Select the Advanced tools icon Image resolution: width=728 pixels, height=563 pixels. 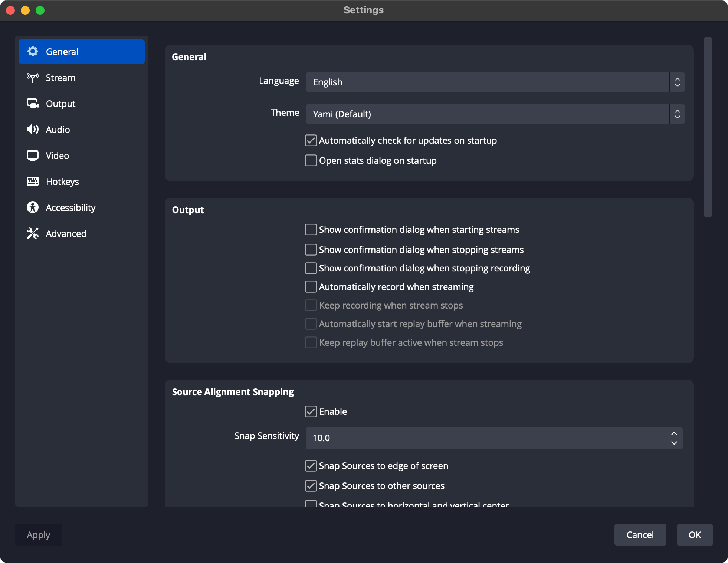[33, 233]
